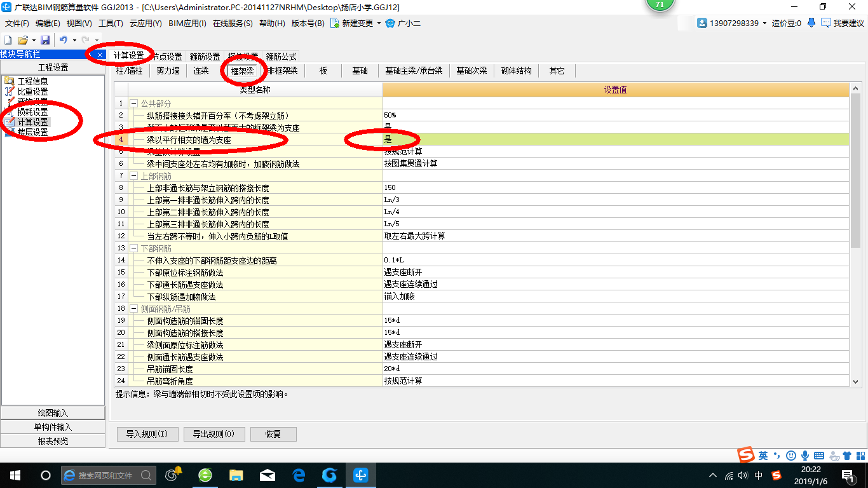Click the 0.1*L value cell
The width and height of the screenshot is (868, 488).
click(616, 261)
